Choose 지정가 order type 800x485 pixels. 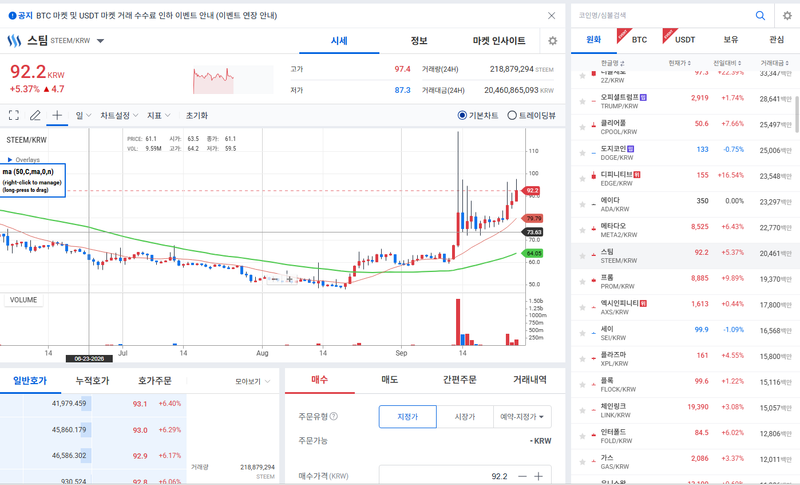(x=408, y=417)
